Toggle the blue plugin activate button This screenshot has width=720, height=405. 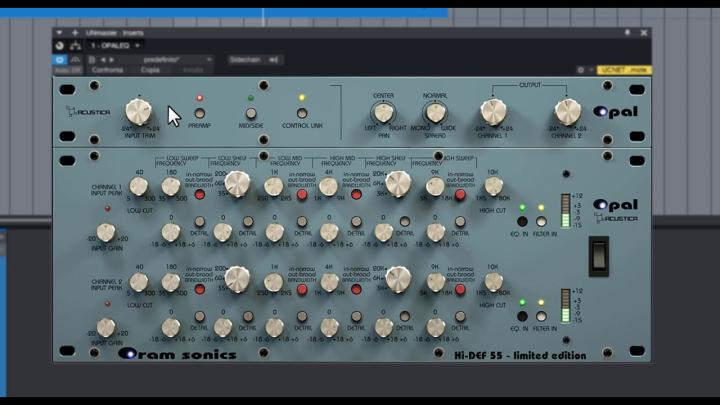coord(60,60)
